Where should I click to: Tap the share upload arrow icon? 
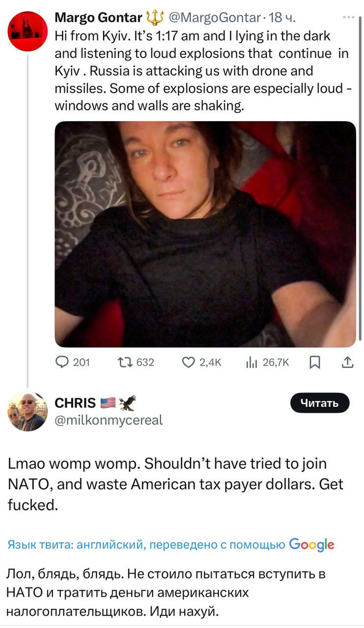[348, 362]
